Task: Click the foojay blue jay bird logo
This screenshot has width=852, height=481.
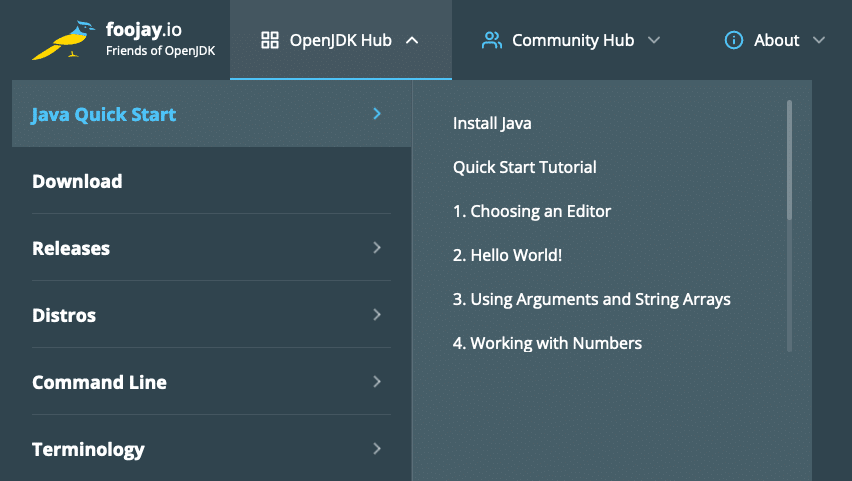Action: click(64, 40)
